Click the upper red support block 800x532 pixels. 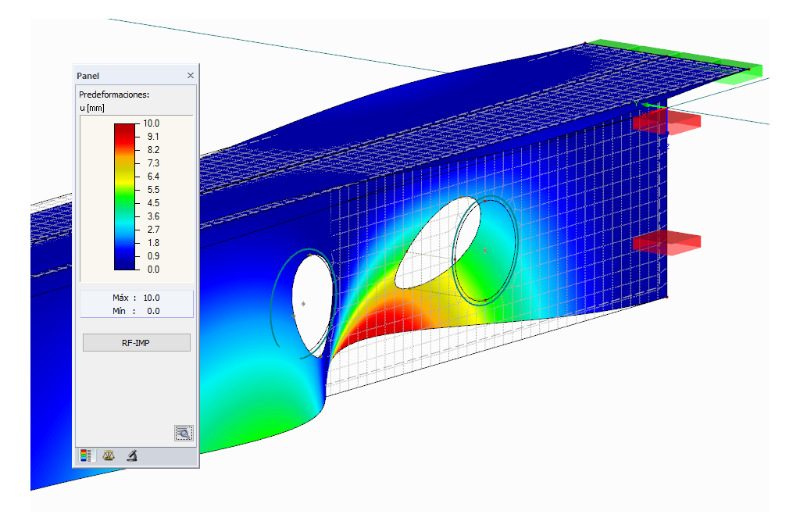[666, 123]
